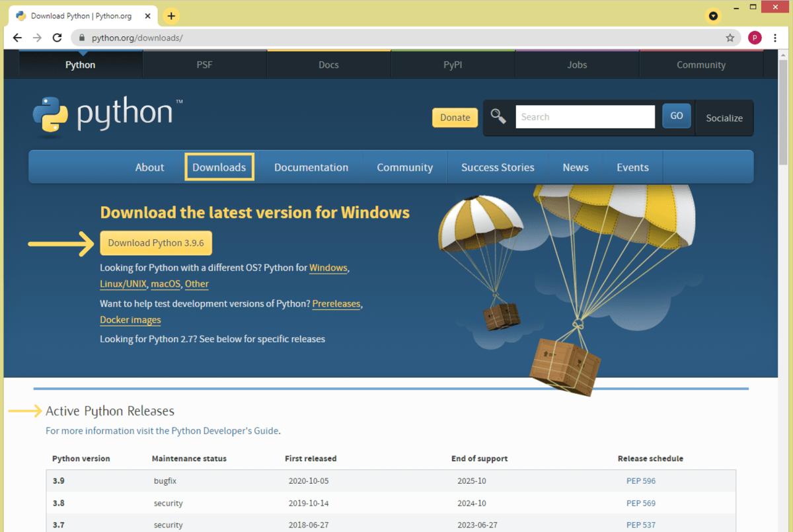Select the Community top-bar tab
This screenshot has width=793, height=532.
(701, 65)
